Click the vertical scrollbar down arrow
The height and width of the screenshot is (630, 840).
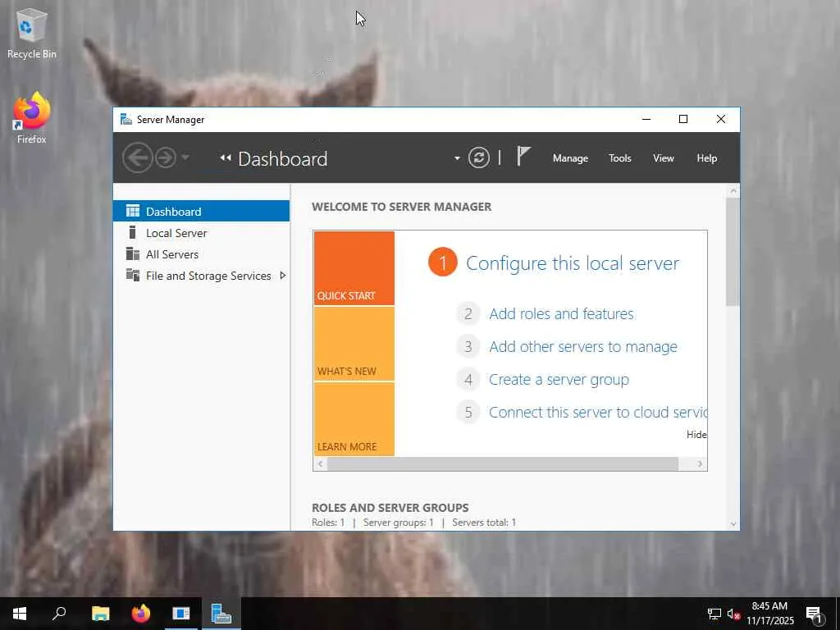[x=733, y=524]
